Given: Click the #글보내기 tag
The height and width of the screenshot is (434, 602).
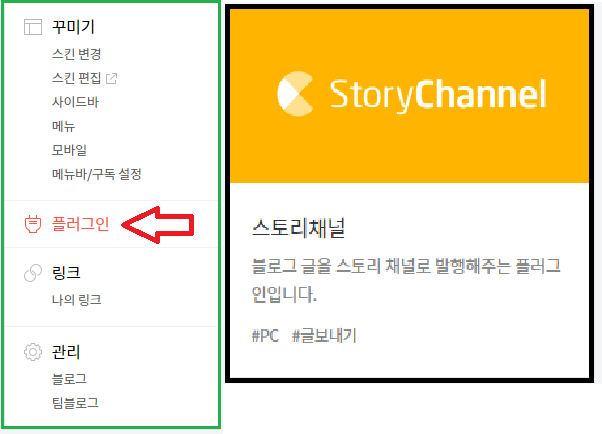Looking at the screenshot, I should point(324,336).
